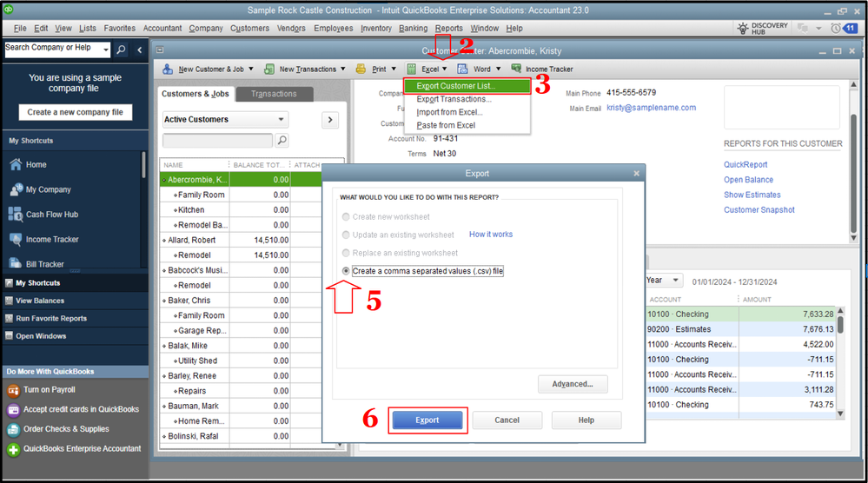Click kristy@samplename.com email link
This screenshot has width=868, height=483.
click(x=651, y=108)
